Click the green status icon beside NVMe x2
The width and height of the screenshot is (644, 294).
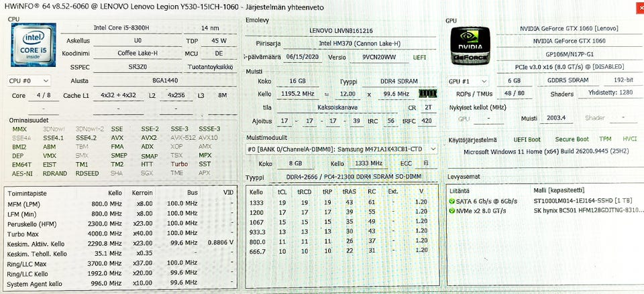[452, 211]
